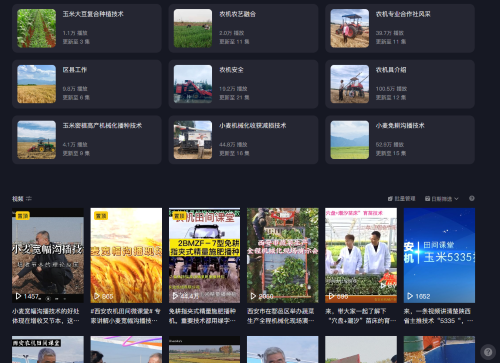Screen dimensions: 500x363
Task: Open the 西安农机田间课堂 video in second row
Action: click(48, 349)
